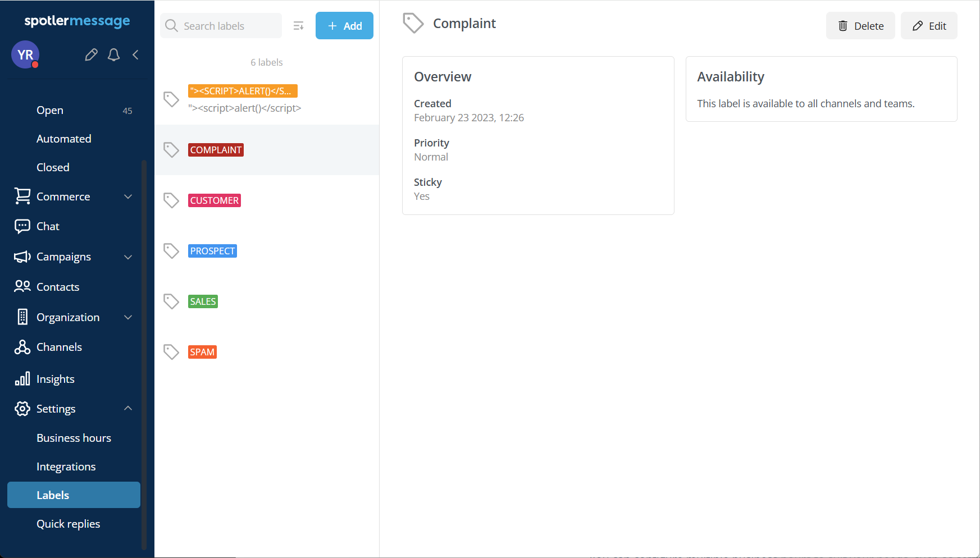Collapse the sidebar with the left arrow
Screen dimensions: 980x558
pyautogui.click(x=135, y=54)
